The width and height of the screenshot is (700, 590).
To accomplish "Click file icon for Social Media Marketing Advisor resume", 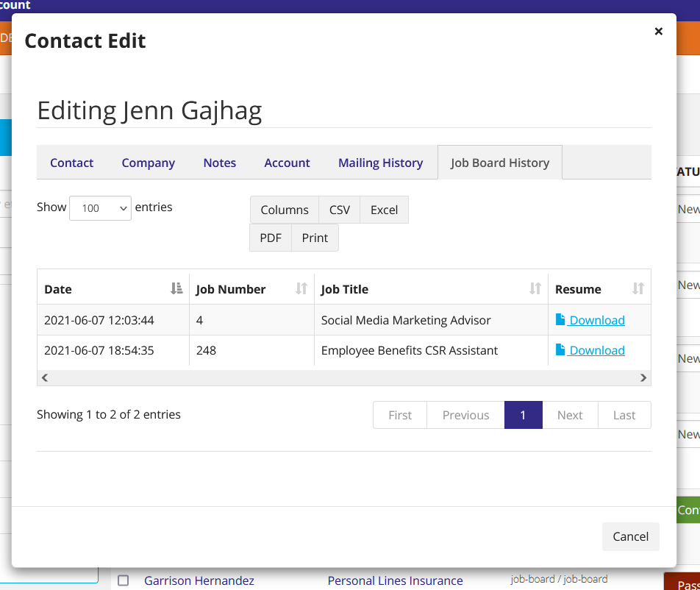I will (x=560, y=319).
